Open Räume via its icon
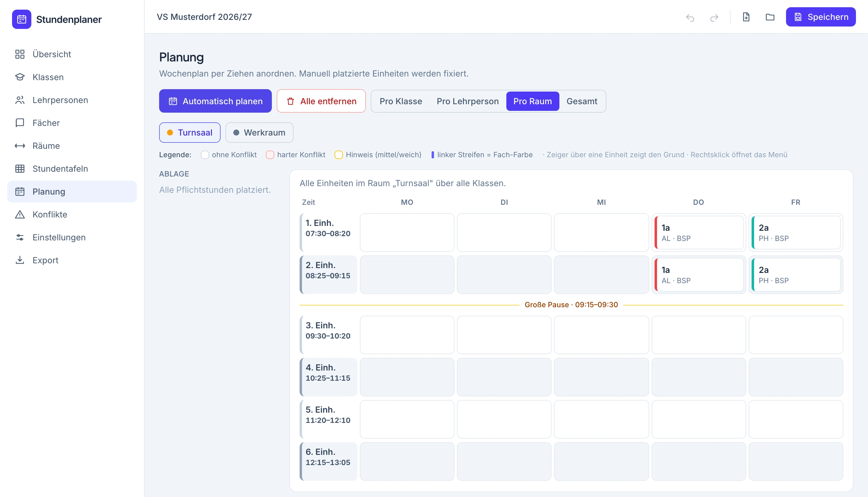Image resolution: width=868 pixels, height=497 pixels. click(x=20, y=146)
